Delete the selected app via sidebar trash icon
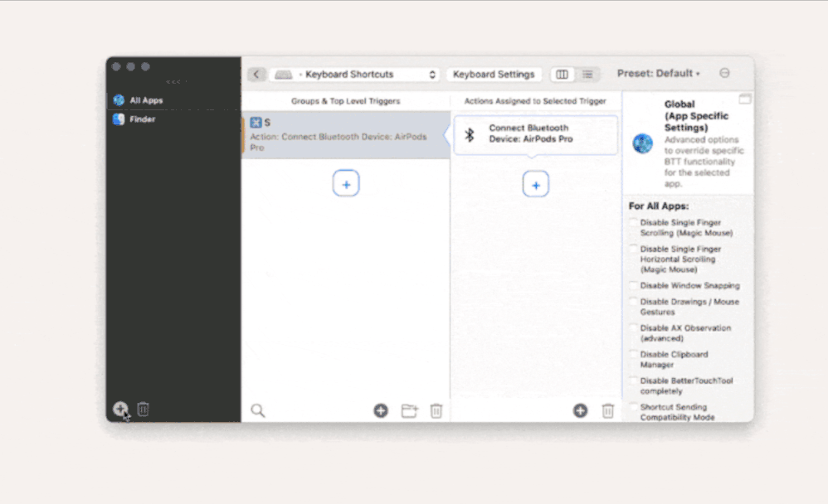 coord(143,409)
